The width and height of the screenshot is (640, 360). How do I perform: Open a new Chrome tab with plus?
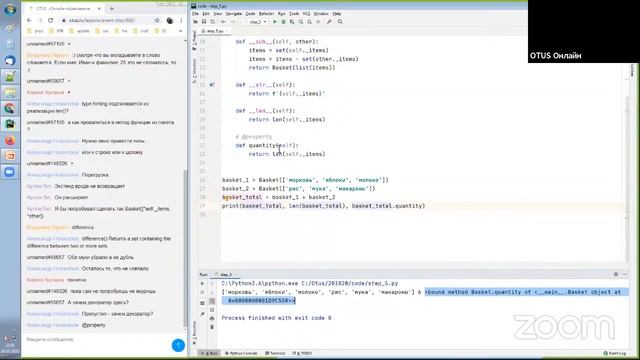[x=111, y=8]
